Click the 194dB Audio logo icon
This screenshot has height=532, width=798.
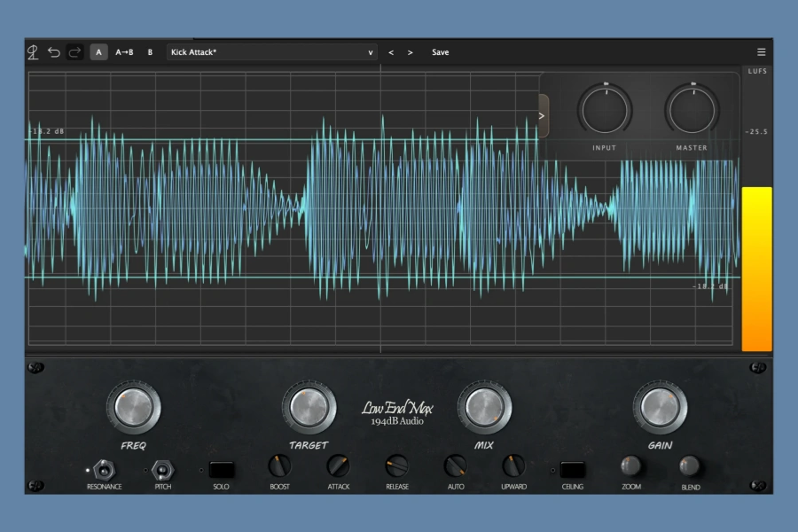coord(33,52)
